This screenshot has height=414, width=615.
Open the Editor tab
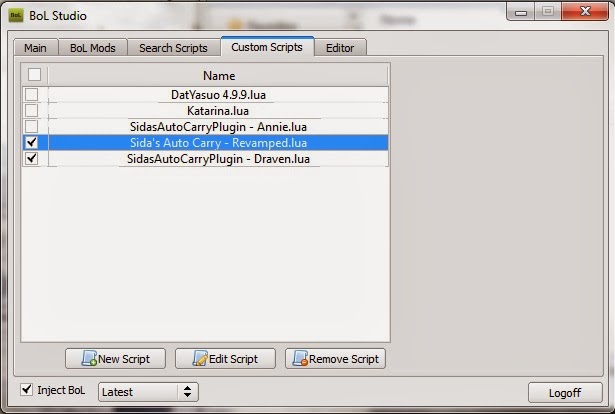click(340, 48)
